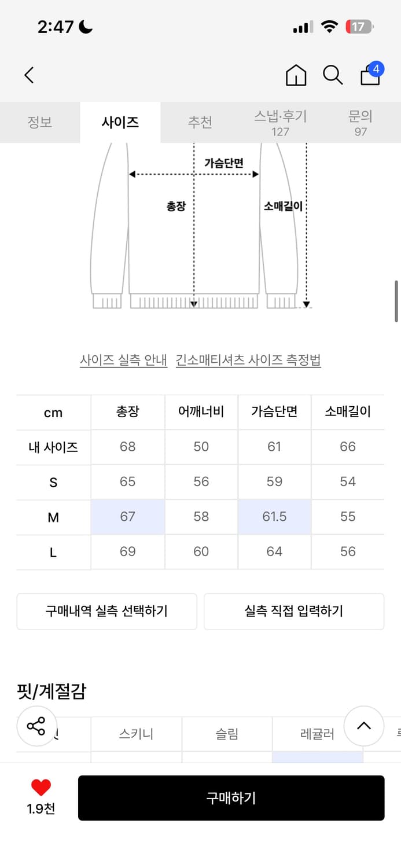The height and width of the screenshot is (868, 401).
Task: Expand the 스냅·후기 reviews section
Action: point(281,122)
